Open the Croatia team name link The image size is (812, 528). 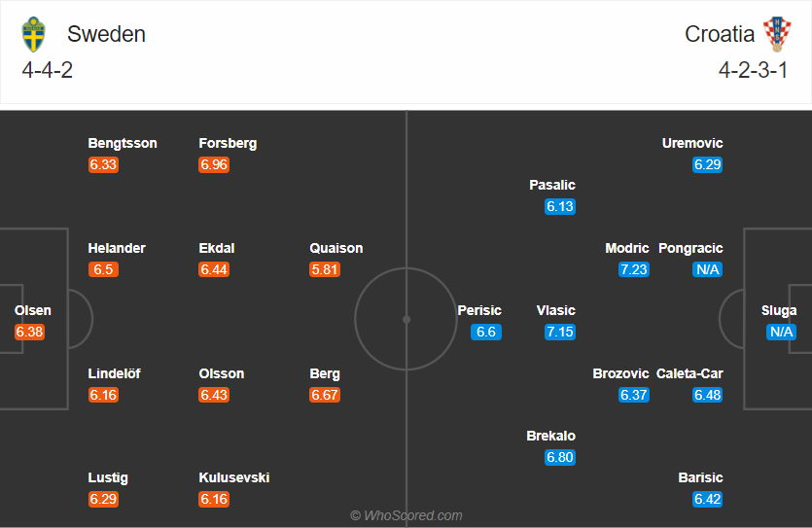pyautogui.click(x=720, y=34)
